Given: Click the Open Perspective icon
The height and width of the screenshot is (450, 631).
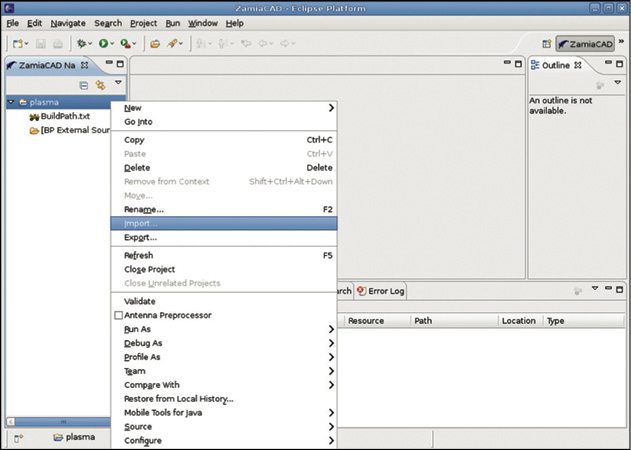Looking at the screenshot, I should tap(546, 44).
